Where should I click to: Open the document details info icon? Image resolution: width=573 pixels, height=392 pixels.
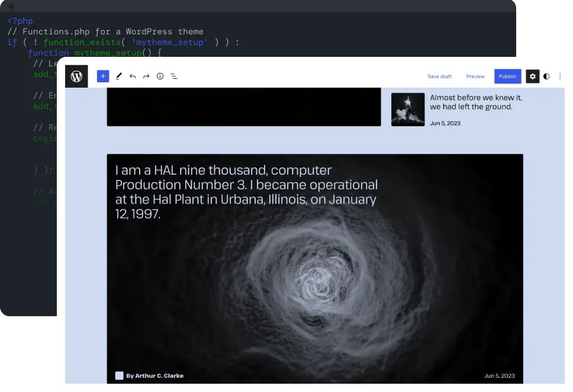tap(160, 76)
